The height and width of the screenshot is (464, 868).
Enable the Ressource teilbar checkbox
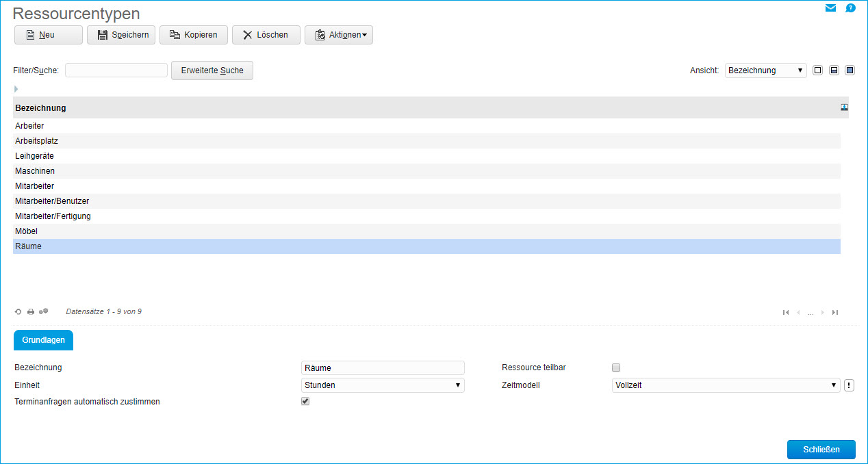[616, 368]
